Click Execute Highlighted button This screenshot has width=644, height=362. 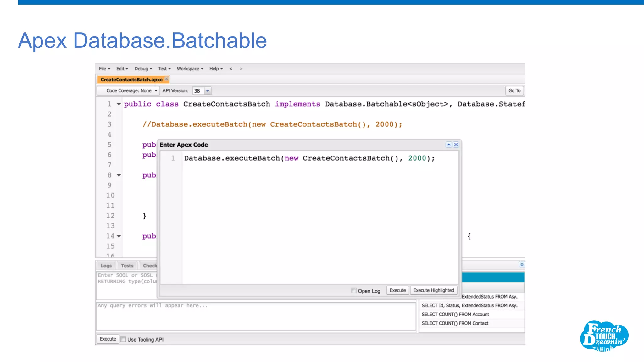coord(434,290)
